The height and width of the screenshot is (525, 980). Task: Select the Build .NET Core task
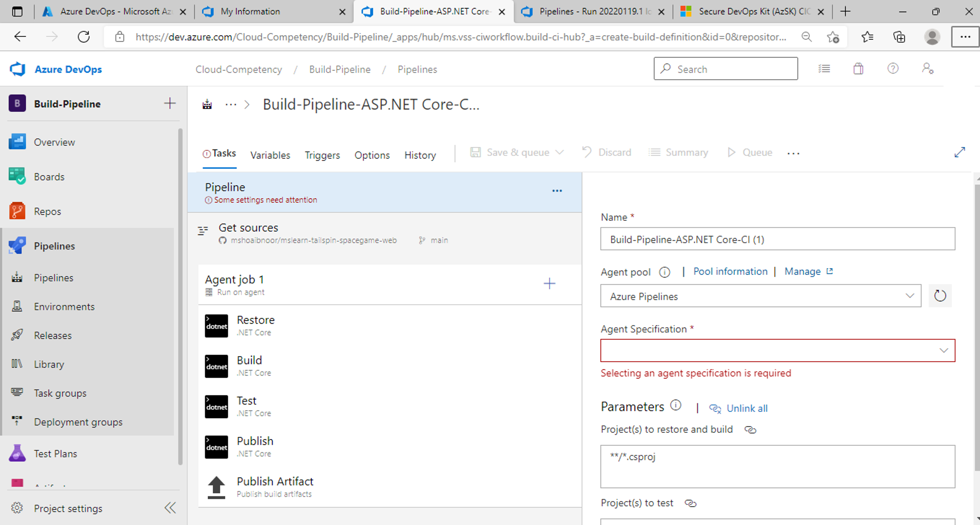(x=390, y=366)
